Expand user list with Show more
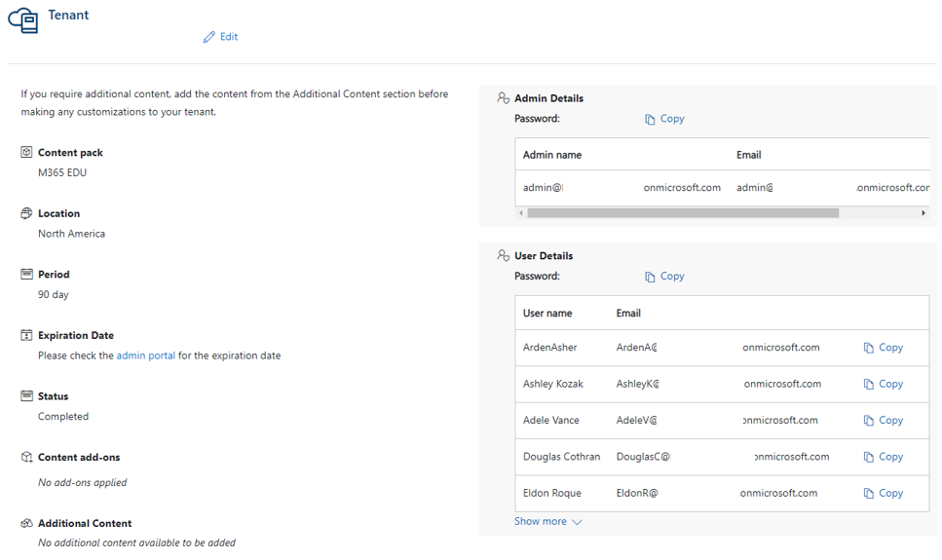 tap(547, 522)
